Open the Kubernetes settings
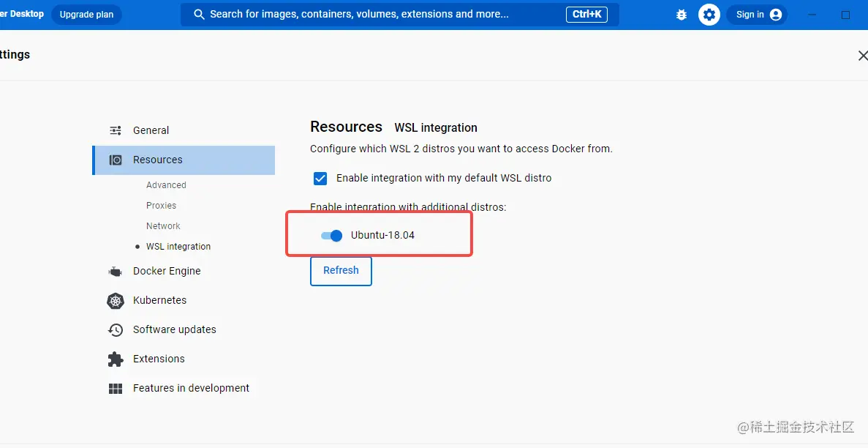The image size is (868, 448). click(159, 301)
